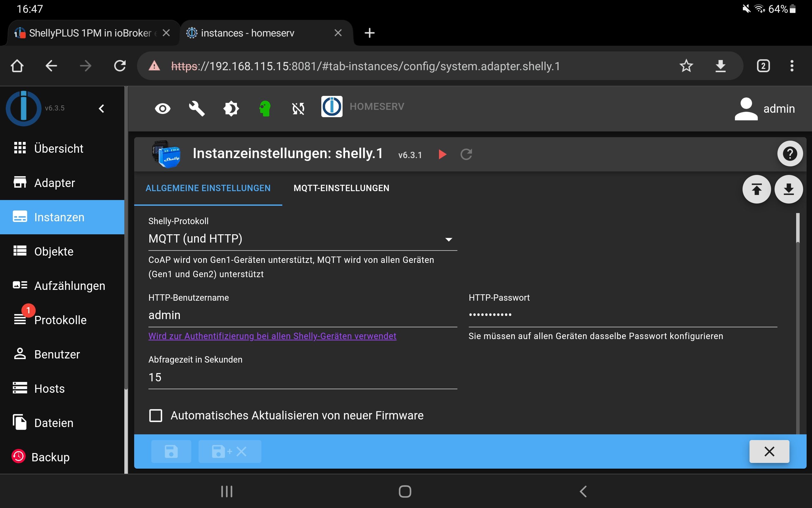Open the help question-mark button
Viewport: 812px width, 508px height.
pyautogui.click(x=790, y=154)
